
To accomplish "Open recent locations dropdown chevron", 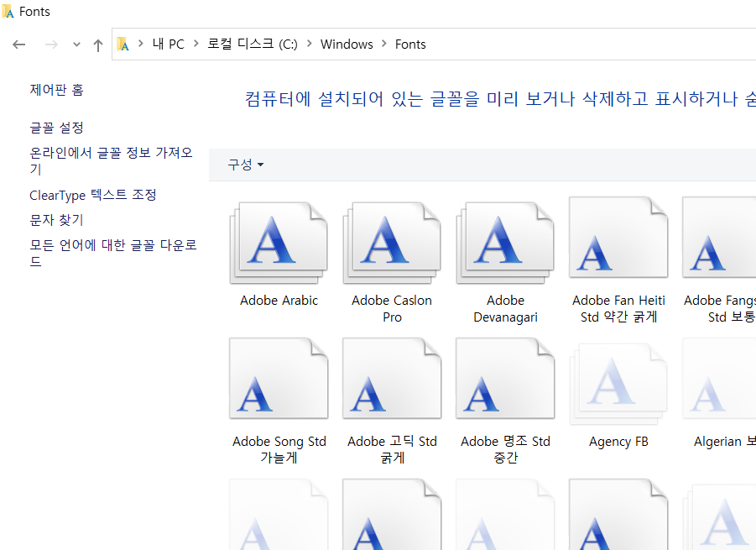I will [x=76, y=45].
